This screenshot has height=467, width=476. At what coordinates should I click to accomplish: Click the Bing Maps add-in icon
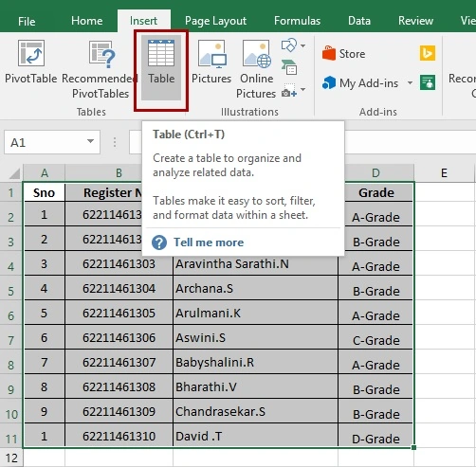(428, 53)
